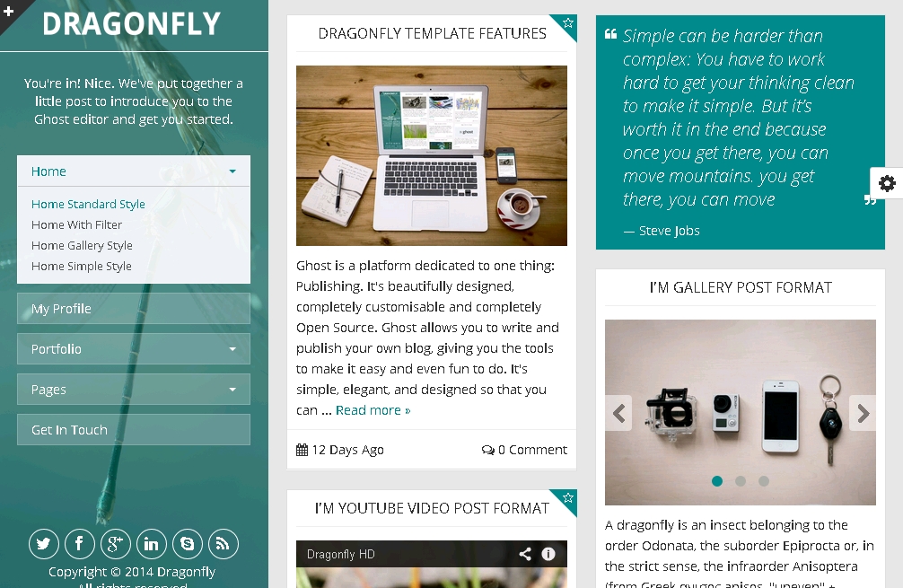Click the share icon on Dragonfly HD video
Screen dimensions: 903x588
525,554
